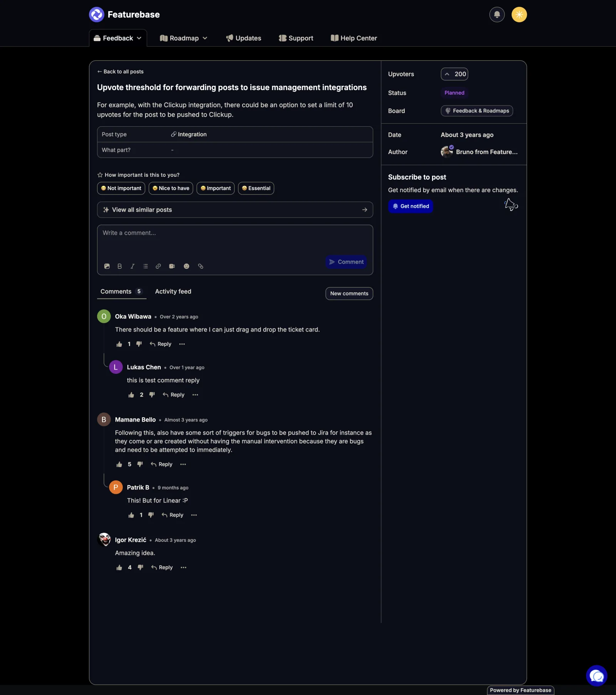Go back to all posts
Screen dimensions: 616x695
point(121,72)
